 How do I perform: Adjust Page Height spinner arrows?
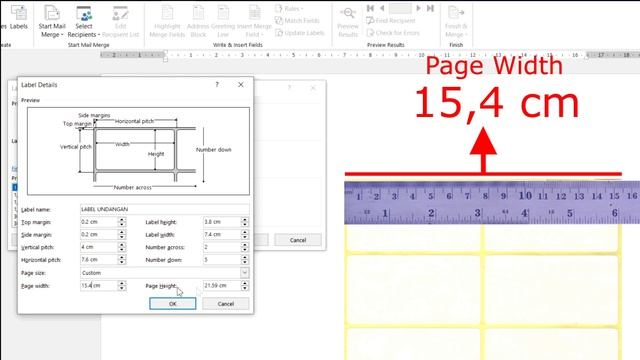[x=244, y=286]
